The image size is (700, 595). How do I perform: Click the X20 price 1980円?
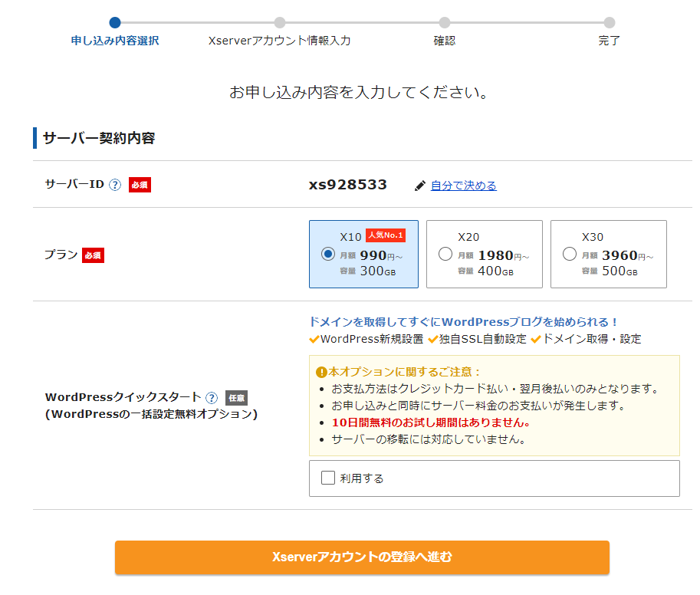503,256
